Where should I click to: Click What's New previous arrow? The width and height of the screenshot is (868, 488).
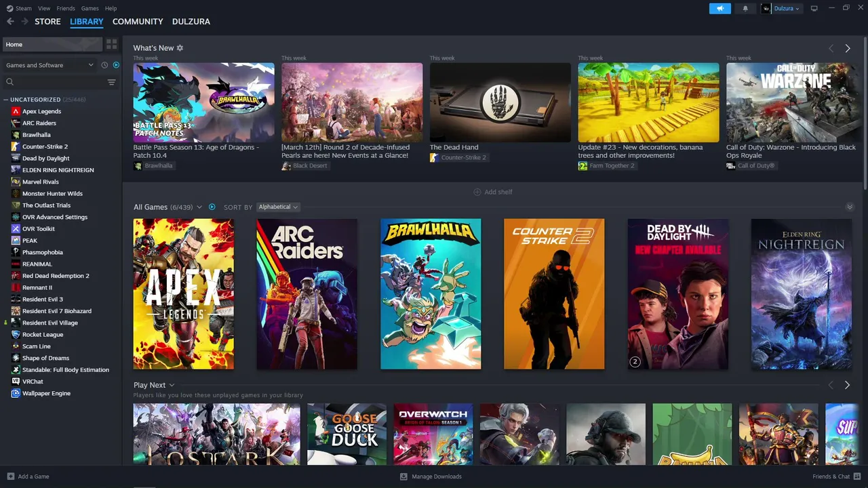831,48
